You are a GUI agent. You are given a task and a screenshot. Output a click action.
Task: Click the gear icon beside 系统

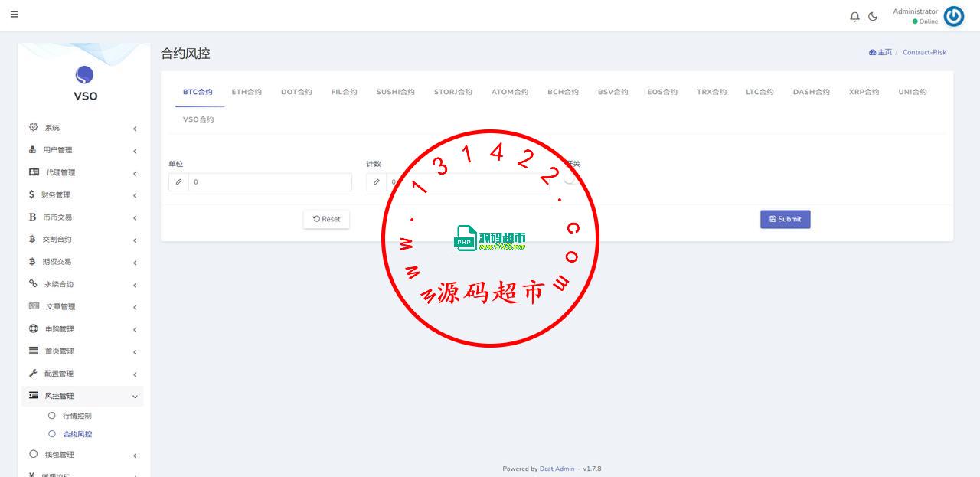pos(33,127)
